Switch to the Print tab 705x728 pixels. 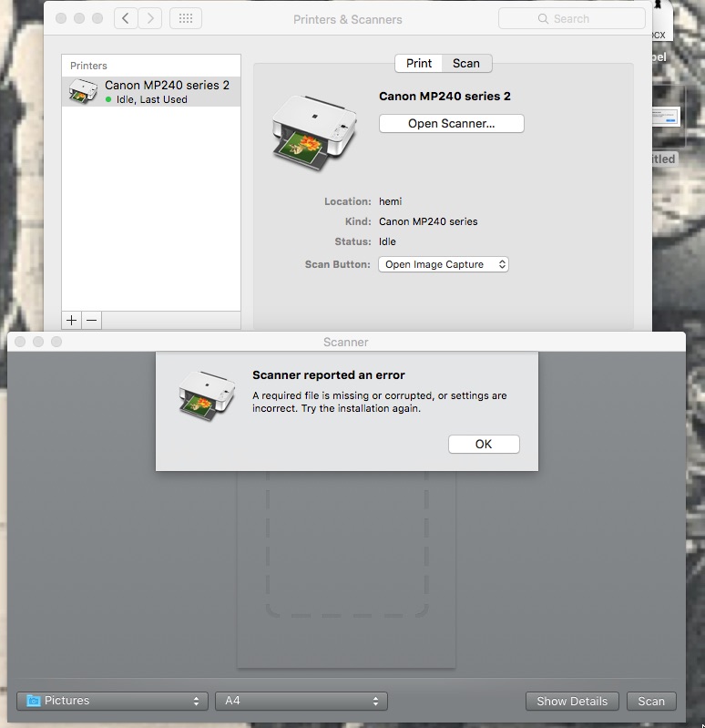tap(419, 63)
